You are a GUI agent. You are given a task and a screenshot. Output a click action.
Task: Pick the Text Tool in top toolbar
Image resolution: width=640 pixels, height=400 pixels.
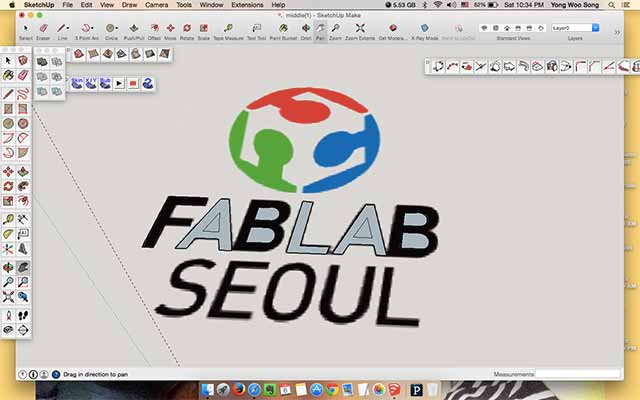click(256, 29)
